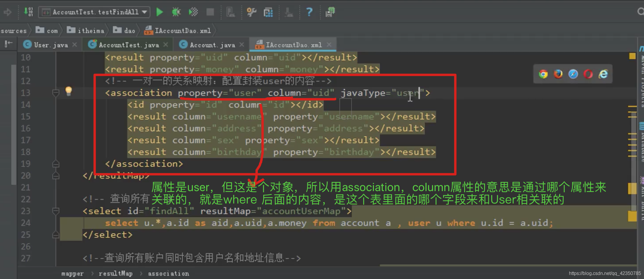Open preview in Opera browser icon
644x279 pixels.
(x=588, y=74)
